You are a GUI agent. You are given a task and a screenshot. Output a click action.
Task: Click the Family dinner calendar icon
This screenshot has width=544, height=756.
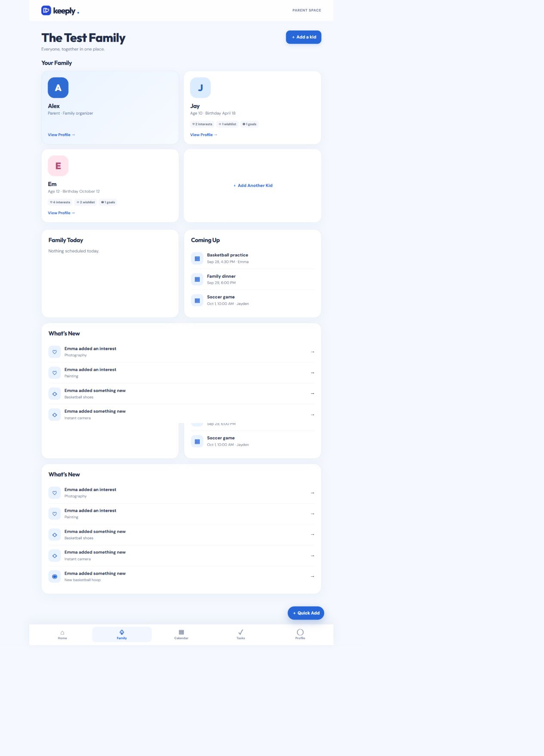click(197, 279)
